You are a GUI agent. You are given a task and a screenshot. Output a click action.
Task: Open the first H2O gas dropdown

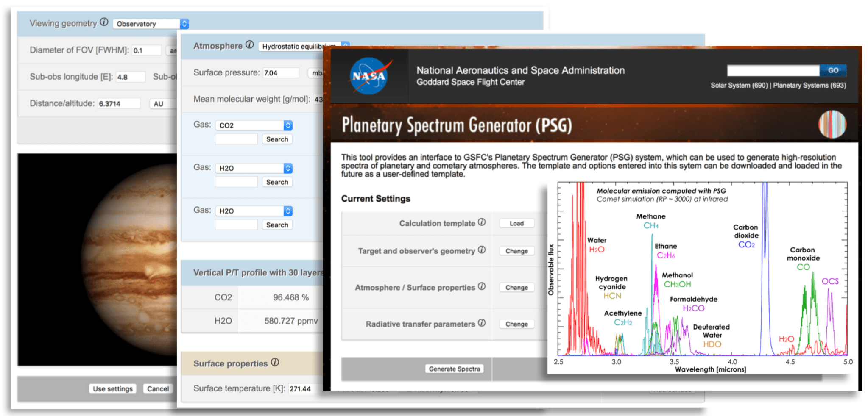coord(254,168)
